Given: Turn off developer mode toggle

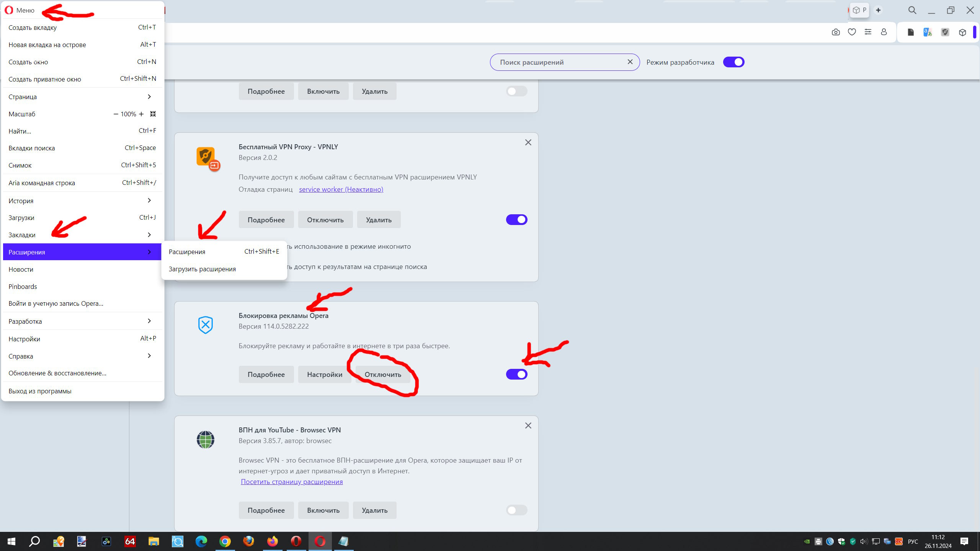Looking at the screenshot, I should 734,62.
